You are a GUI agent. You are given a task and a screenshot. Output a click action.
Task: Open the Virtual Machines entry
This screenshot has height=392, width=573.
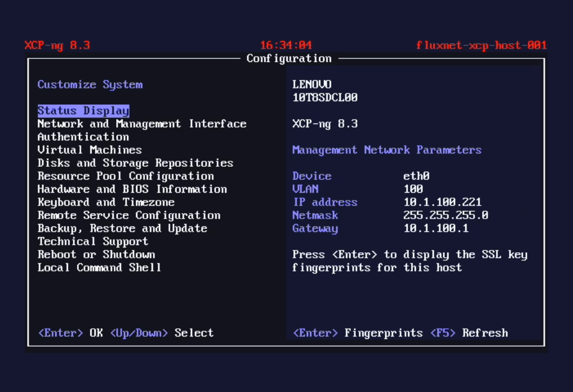pos(90,150)
